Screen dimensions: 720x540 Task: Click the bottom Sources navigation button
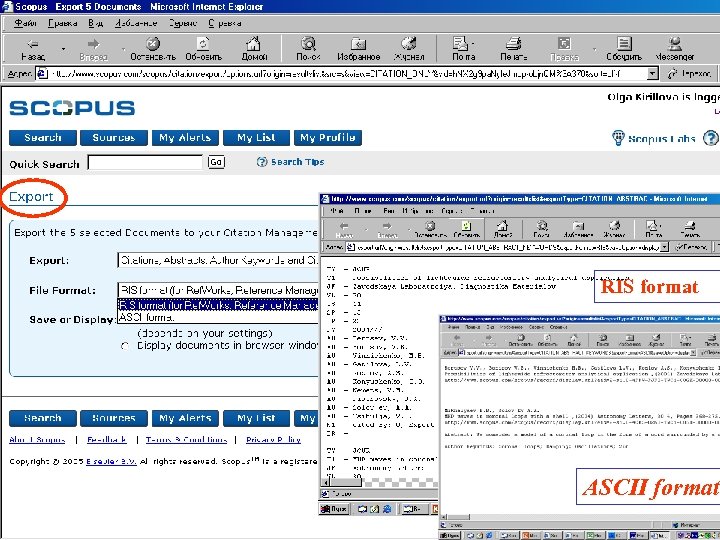pos(114,418)
